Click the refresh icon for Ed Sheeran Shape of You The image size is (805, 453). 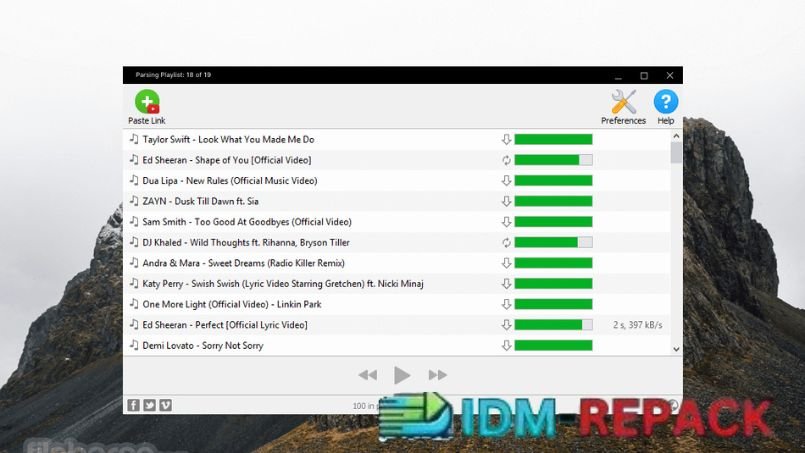[x=506, y=160]
